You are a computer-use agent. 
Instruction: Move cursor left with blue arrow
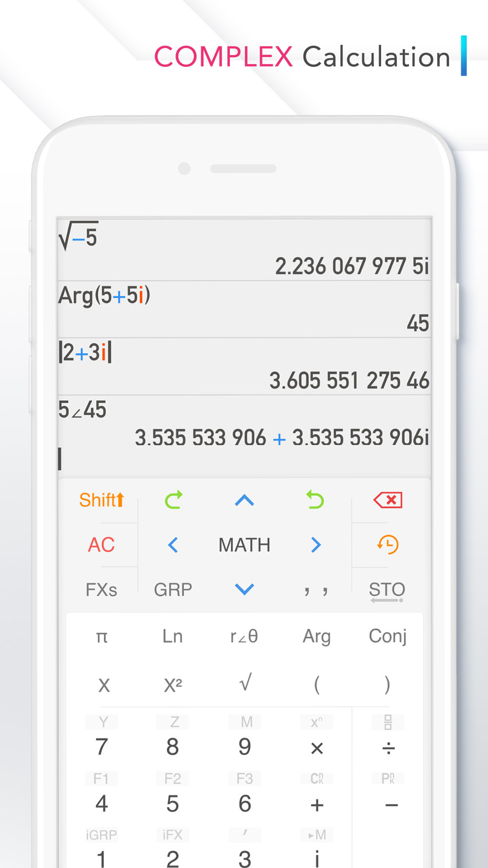click(x=173, y=545)
